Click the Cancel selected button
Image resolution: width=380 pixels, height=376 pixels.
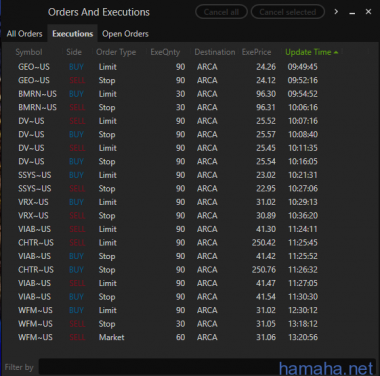click(288, 12)
